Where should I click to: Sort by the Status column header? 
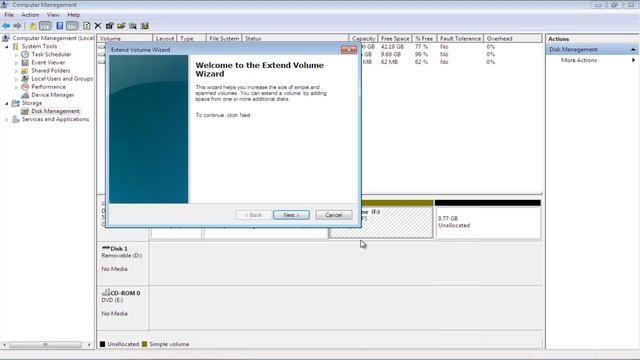coord(295,38)
